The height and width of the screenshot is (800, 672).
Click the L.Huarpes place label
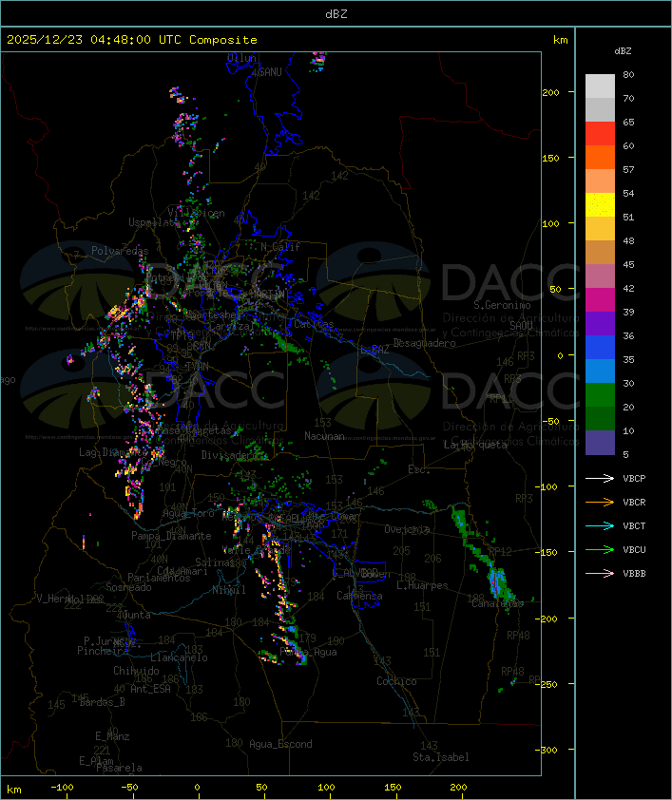[422, 585]
